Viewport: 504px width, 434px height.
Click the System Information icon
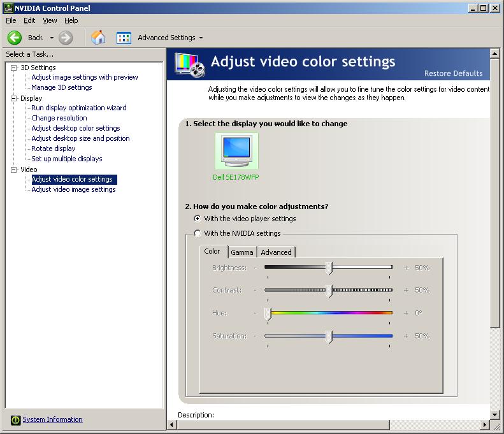(x=15, y=420)
